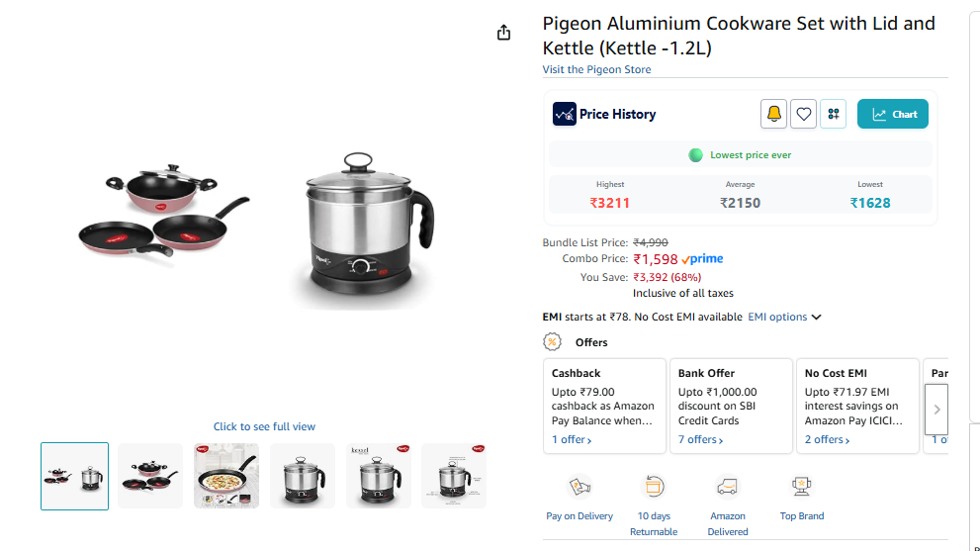Select the last kettle dimensions thumbnail
Screen dimensions: 980x551
pyautogui.click(x=454, y=476)
